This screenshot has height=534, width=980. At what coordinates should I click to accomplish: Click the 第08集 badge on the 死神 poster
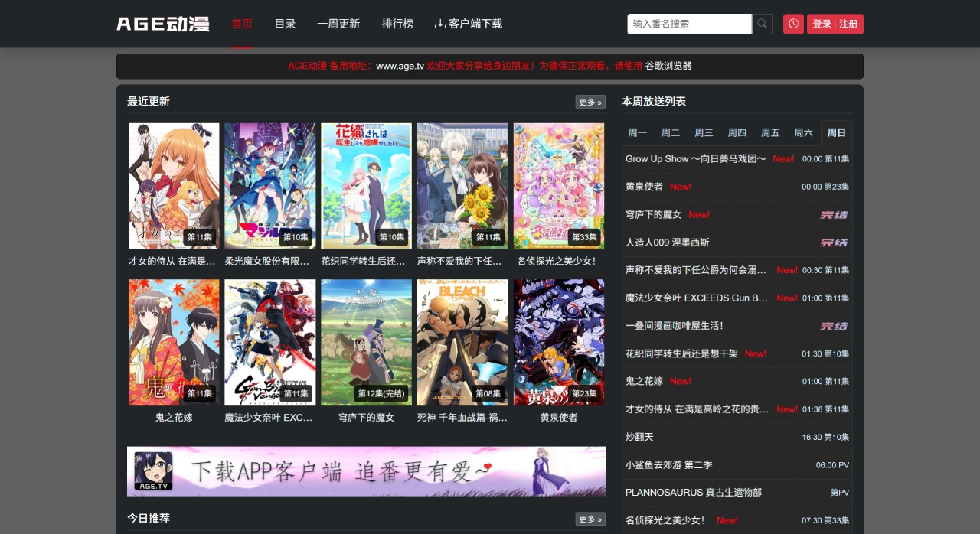click(488, 393)
